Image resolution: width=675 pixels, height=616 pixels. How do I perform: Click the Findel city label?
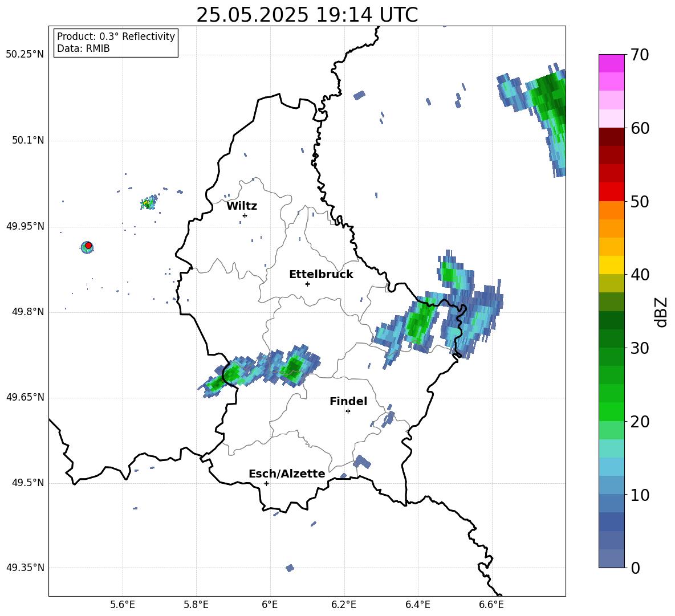click(x=348, y=401)
